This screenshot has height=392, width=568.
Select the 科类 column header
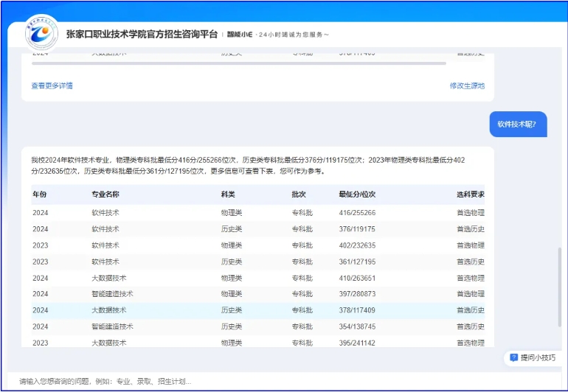[228, 195]
